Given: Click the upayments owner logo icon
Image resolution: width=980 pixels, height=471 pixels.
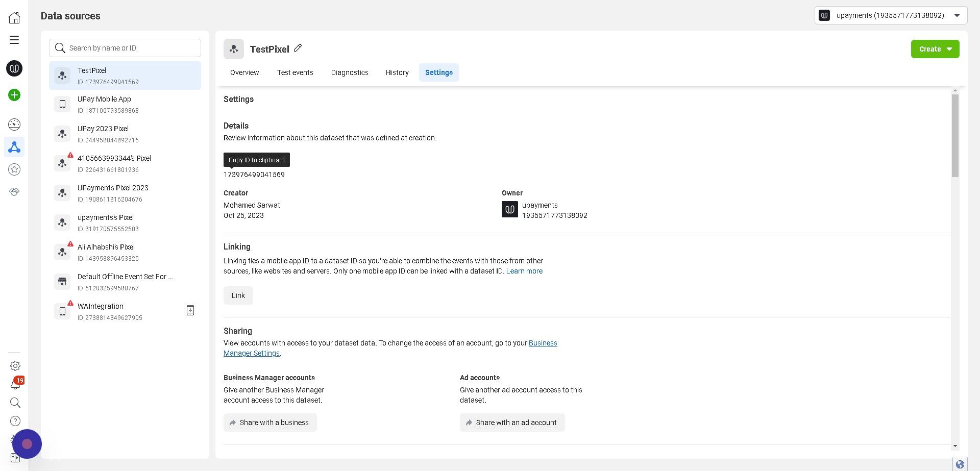Looking at the screenshot, I should click(510, 209).
